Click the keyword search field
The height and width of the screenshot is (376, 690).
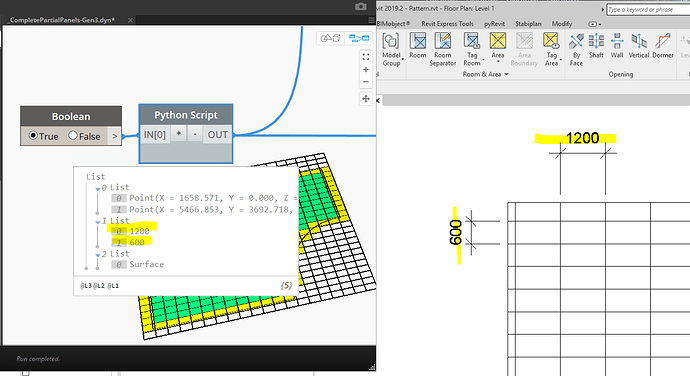click(x=648, y=9)
